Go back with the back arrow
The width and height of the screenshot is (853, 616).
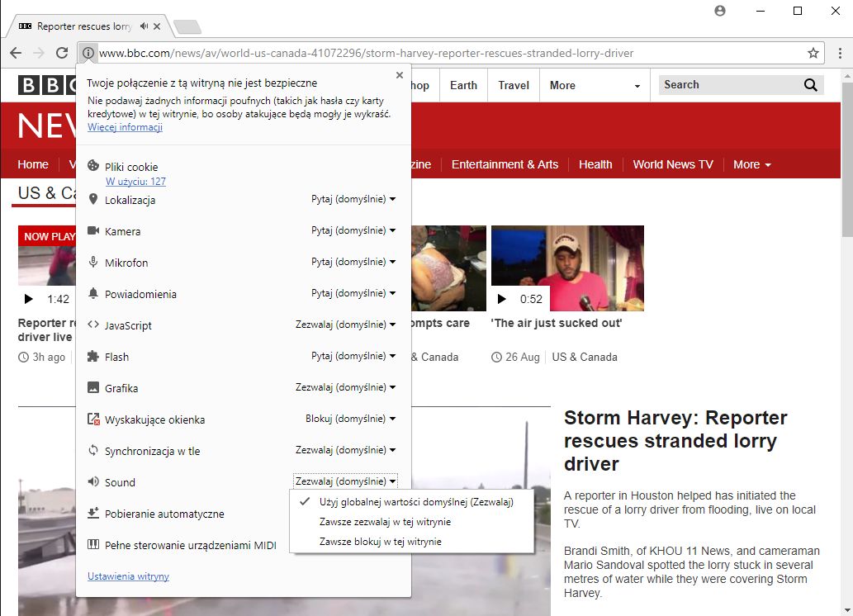click(16, 53)
